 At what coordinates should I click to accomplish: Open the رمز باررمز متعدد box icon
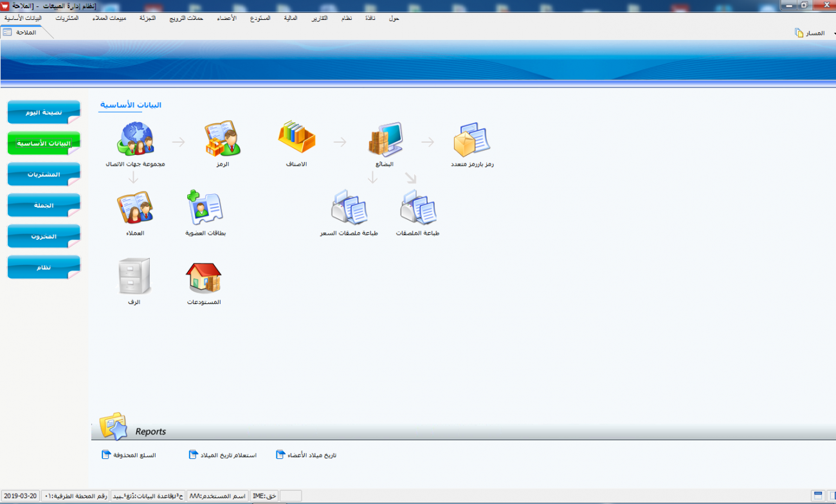[x=472, y=139]
